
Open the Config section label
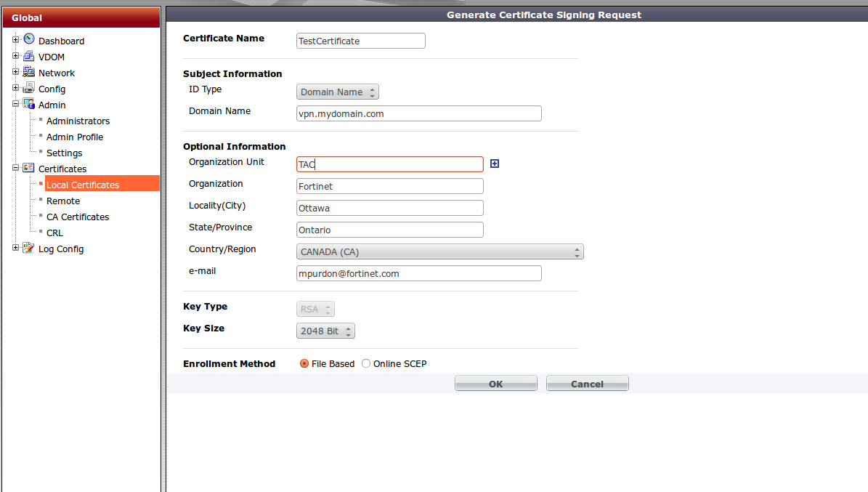click(x=52, y=89)
